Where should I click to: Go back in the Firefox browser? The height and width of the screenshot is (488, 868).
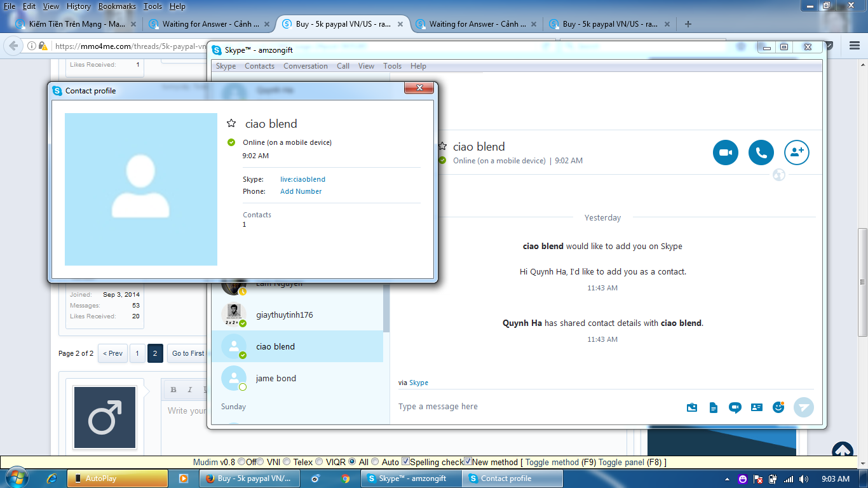point(14,46)
